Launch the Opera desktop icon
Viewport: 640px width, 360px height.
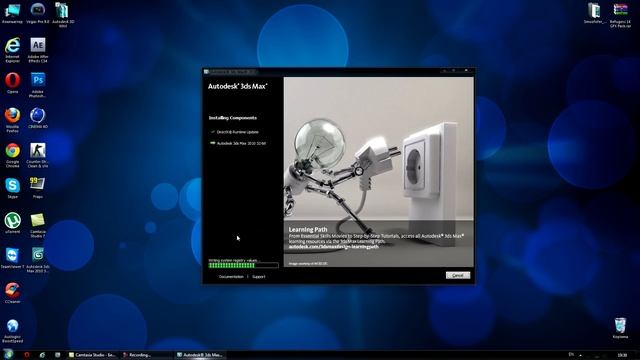pos(12,83)
